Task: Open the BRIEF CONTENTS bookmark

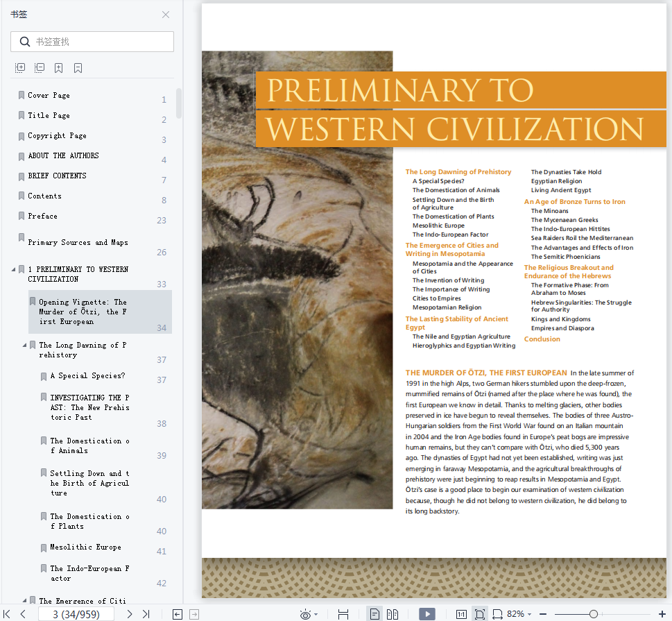Action: tap(57, 176)
